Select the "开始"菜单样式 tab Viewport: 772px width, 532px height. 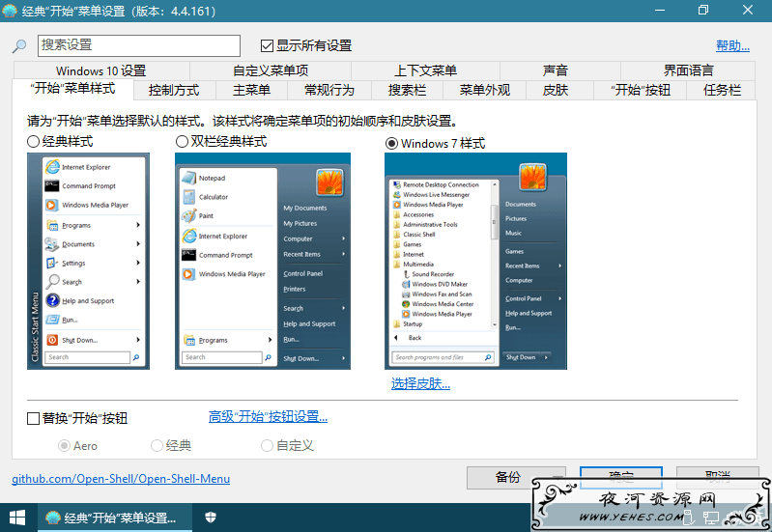(72, 89)
